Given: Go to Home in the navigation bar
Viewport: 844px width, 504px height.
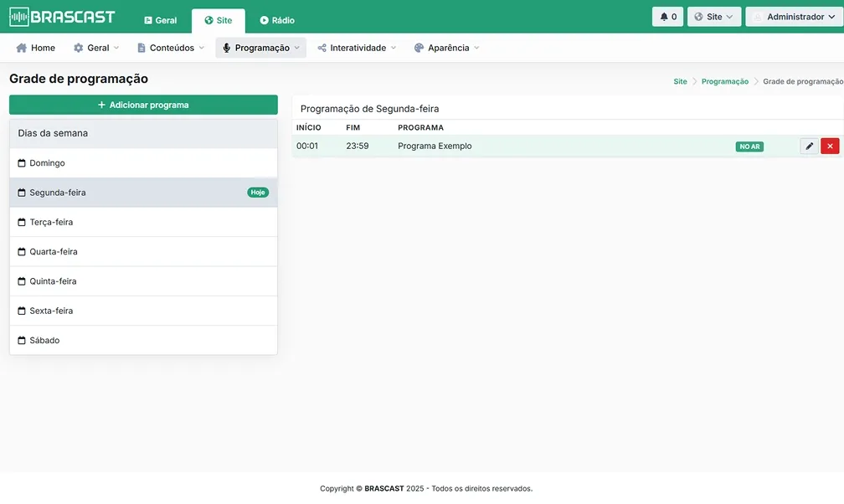Looking at the screenshot, I should pyautogui.click(x=35, y=48).
